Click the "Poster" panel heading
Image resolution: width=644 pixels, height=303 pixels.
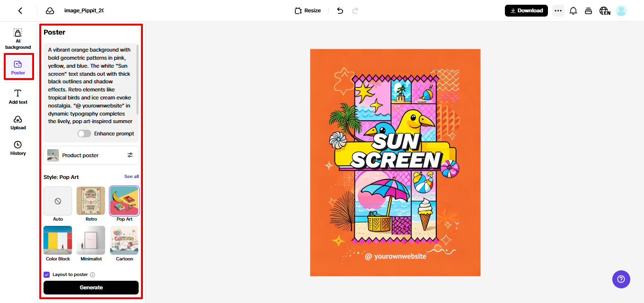click(54, 32)
